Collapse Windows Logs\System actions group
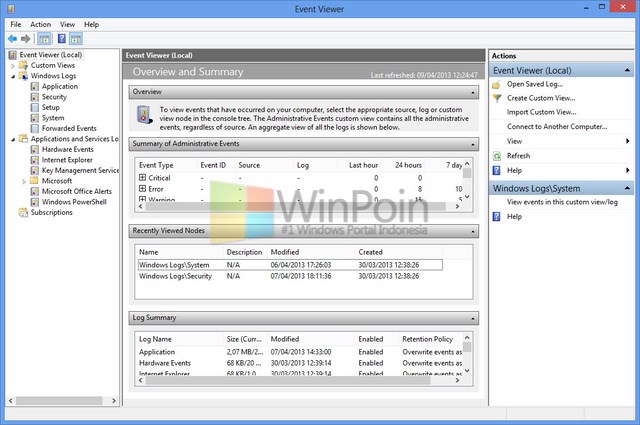640x425 pixels. pyautogui.click(x=627, y=188)
